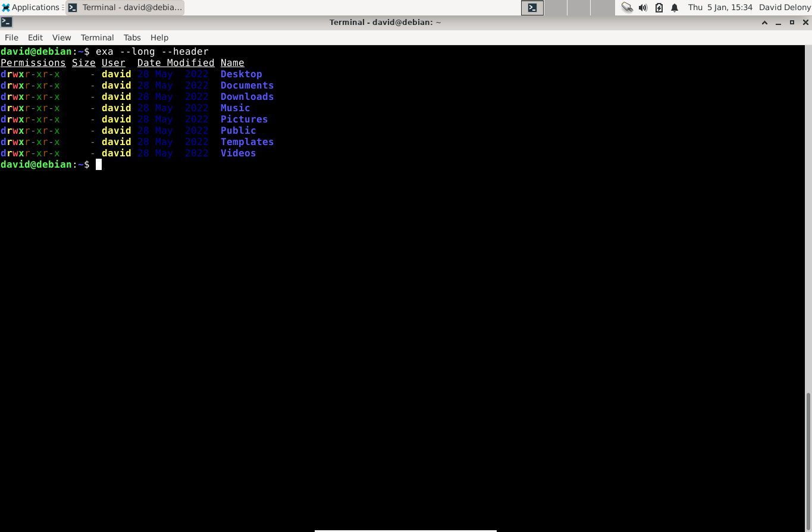
Task: Open the Edit menu
Action: point(35,37)
